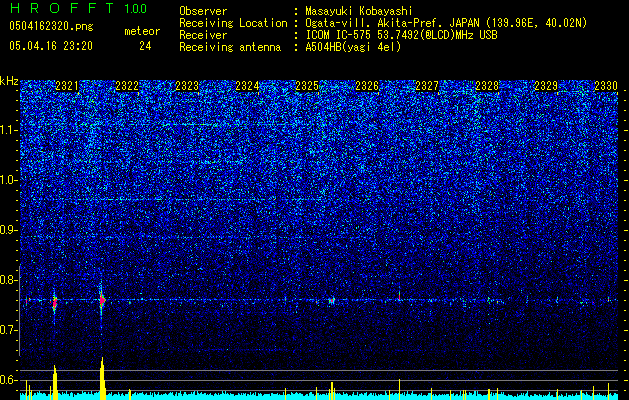Select the ICOM IC-575 53.7492 MHz USB text
Screen dimensions: 629x400
tap(401, 35)
